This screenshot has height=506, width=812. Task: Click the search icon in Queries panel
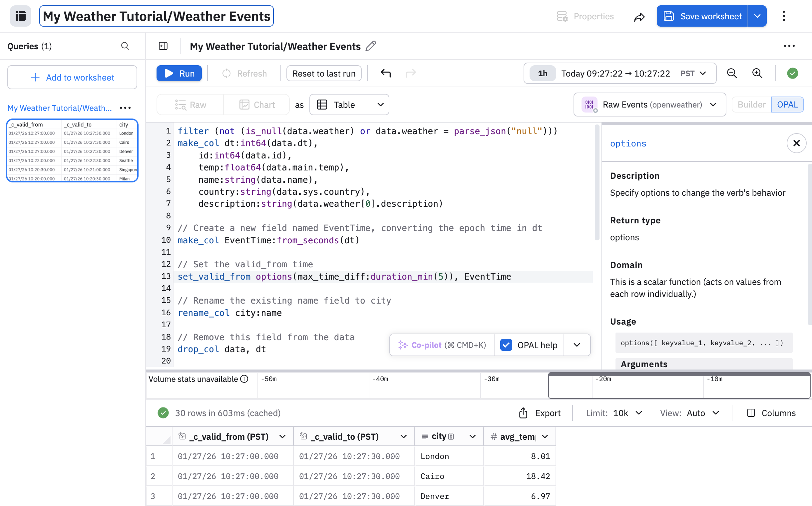click(125, 46)
